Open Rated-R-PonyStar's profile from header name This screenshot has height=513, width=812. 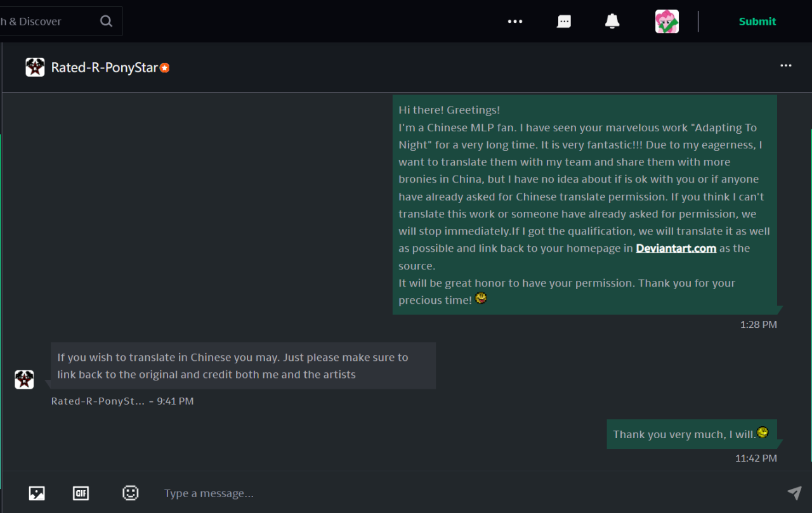[x=104, y=67]
